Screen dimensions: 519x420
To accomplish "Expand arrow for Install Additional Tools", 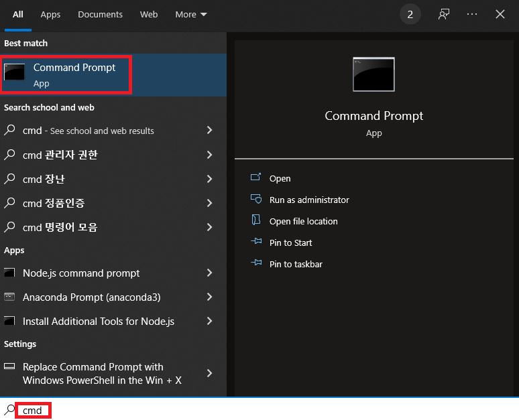I will click(209, 321).
